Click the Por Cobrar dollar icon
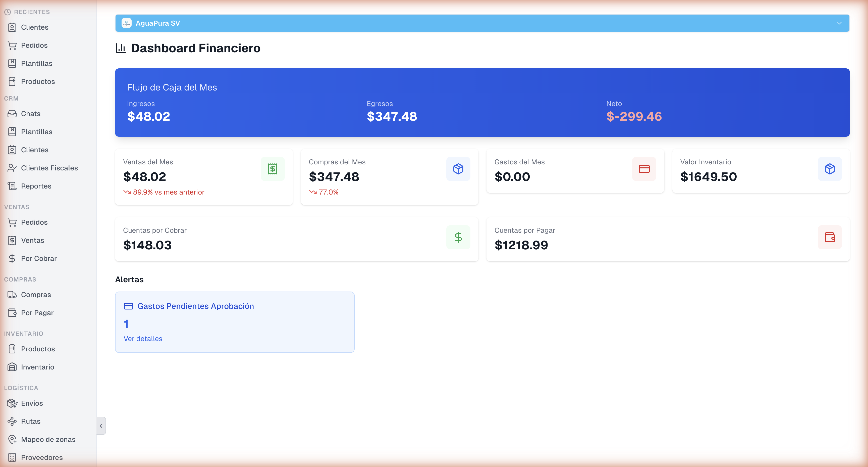 pos(12,258)
